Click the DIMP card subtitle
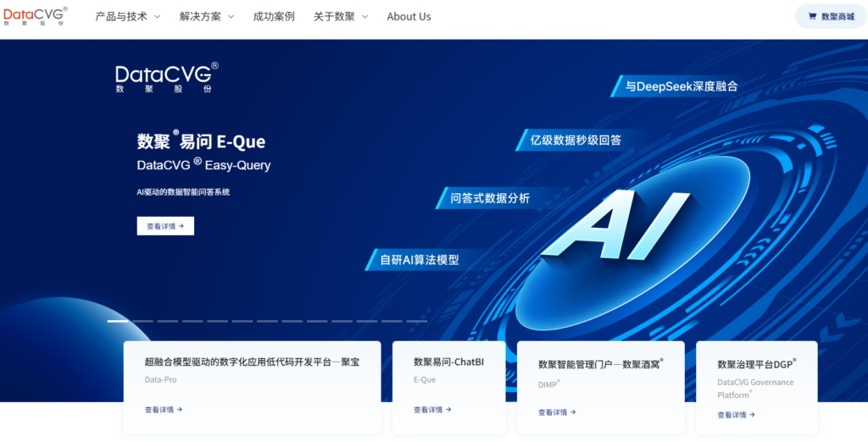 click(549, 384)
